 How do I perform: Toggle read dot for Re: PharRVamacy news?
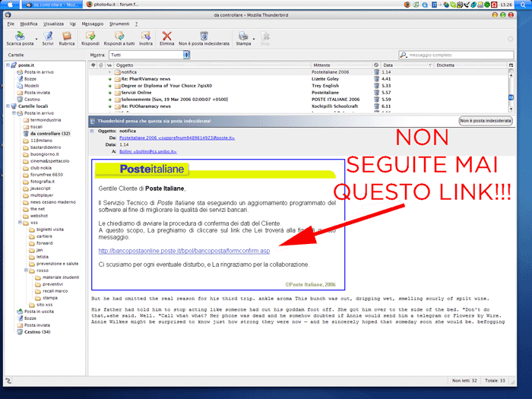click(x=109, y=79)
